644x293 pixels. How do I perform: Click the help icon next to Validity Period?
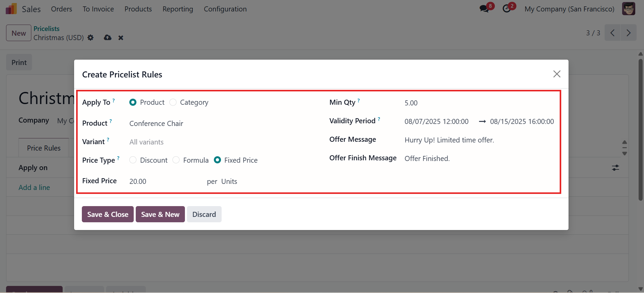[x=379, y=119]
